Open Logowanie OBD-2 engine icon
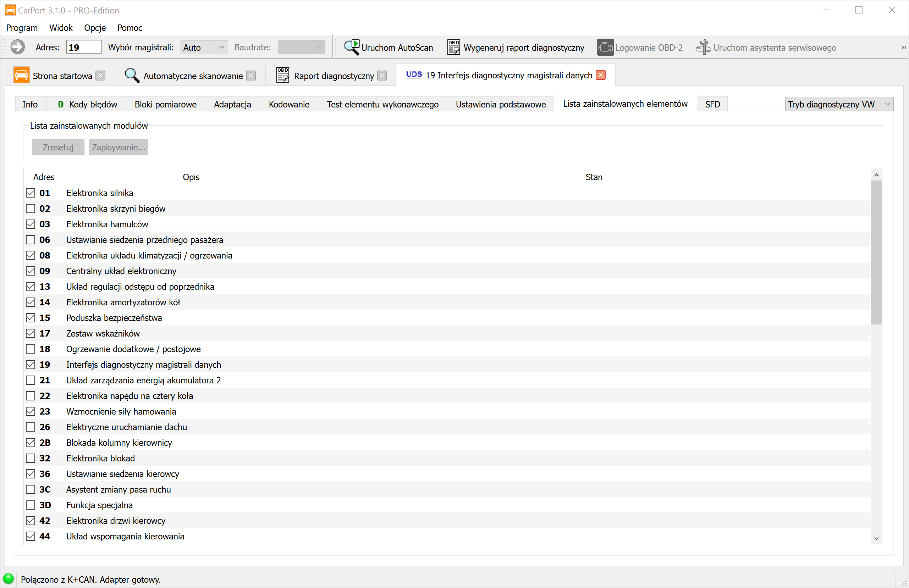The image size is (909, 588). [x=605, y=48]
